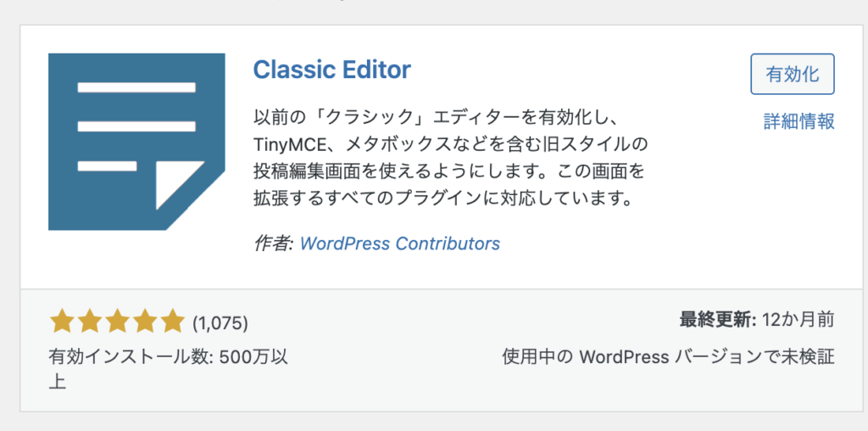Click the fourth rating star
The height and width of the screenshot is (431, 868).
[145, 322]
